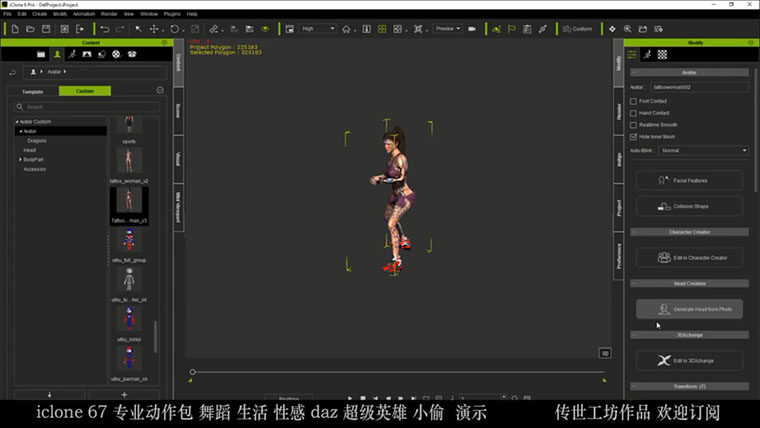Click the green flag icon in toolbar
Screen dimensions: 760x428
(511, 29)
